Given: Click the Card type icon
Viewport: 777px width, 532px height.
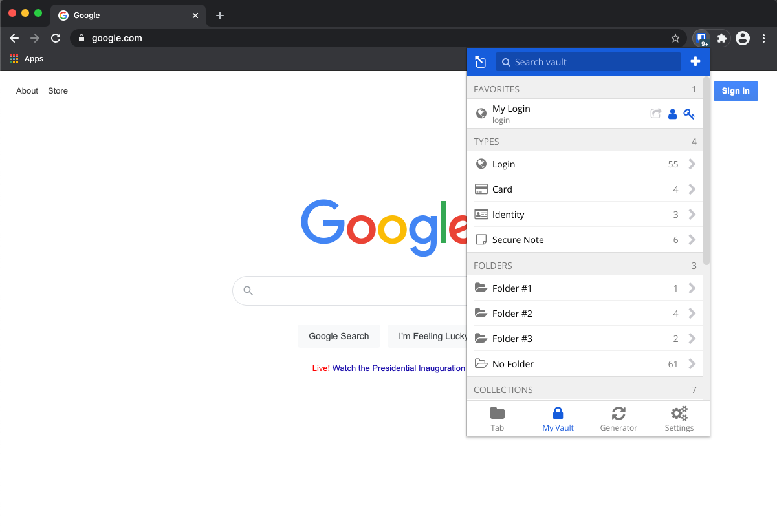Looking at the screenshot, I should pyautogui.click(x=481, y=189).
